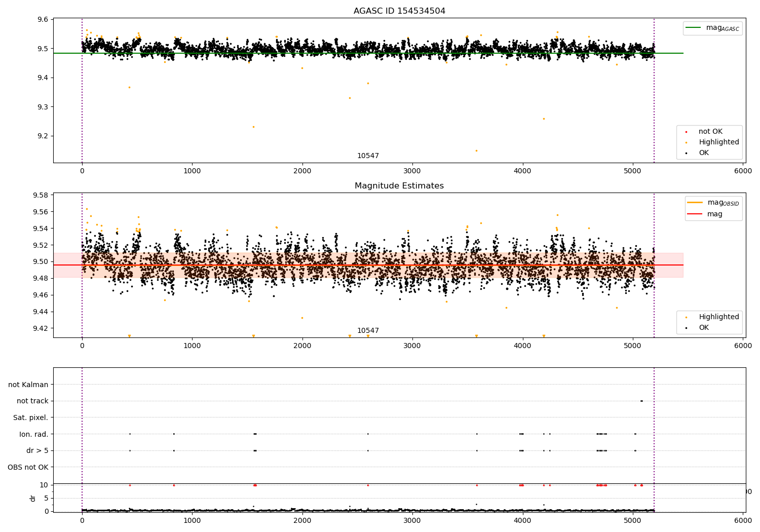This screenshot has height=532, width=760.
Task: Click the 9.2 y-tick on top plot
Action: 43,136
